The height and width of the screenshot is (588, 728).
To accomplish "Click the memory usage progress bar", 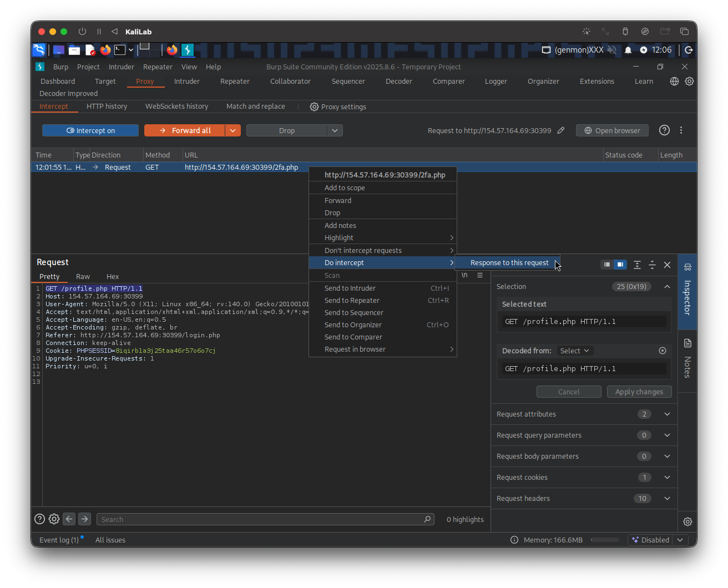I will (605, 540).
